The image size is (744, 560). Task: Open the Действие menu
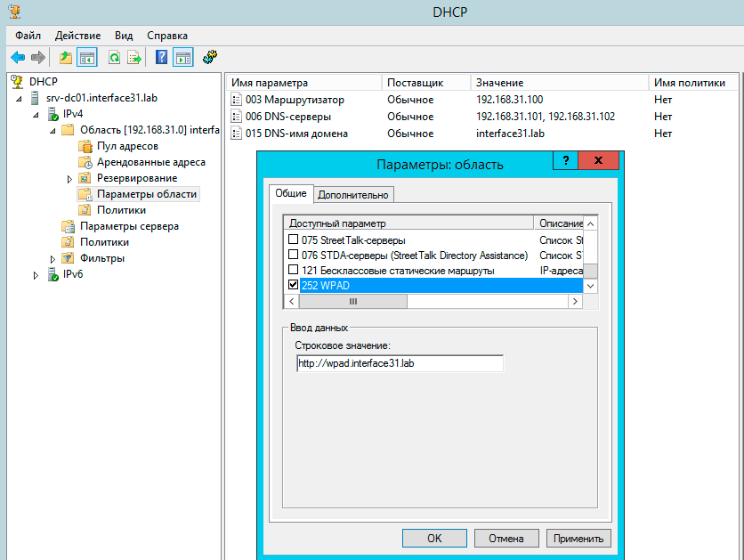77,36
